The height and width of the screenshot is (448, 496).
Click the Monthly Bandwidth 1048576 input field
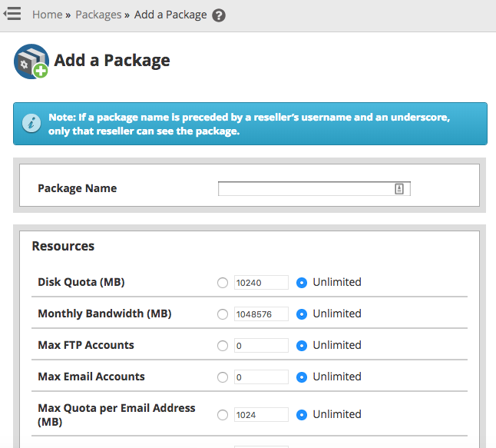(x=261, y=314)
